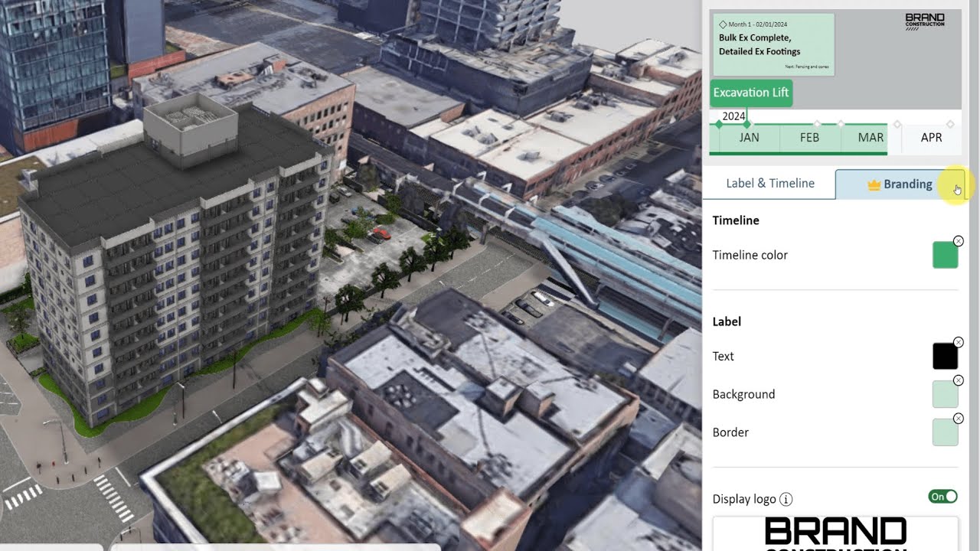980x551 pixels.
Task: Open the Branding tab
Action: [899, 184]
